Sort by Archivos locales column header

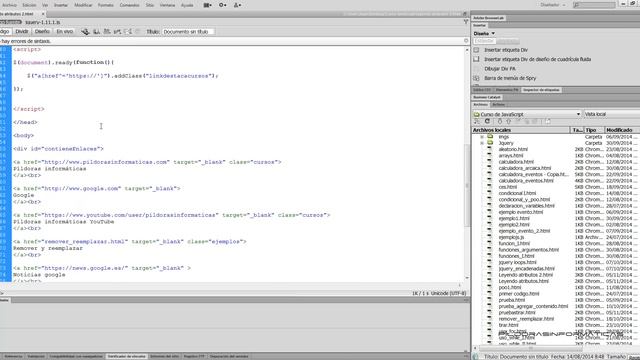click(521, 130)
